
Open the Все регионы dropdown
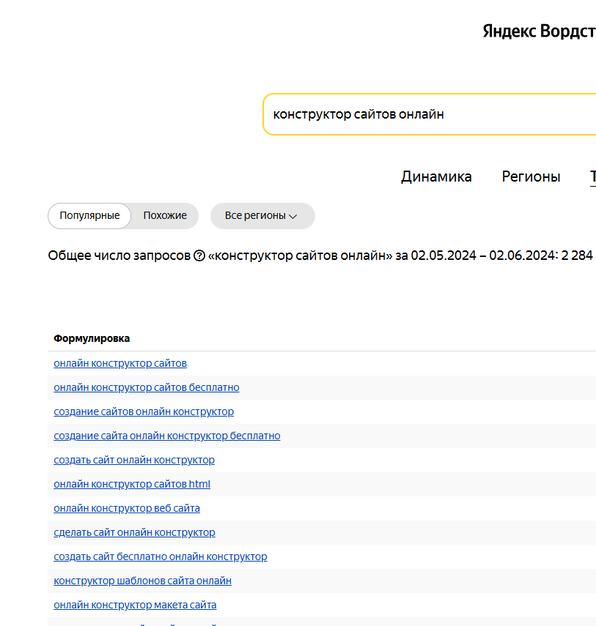click(x=262, y=216)
